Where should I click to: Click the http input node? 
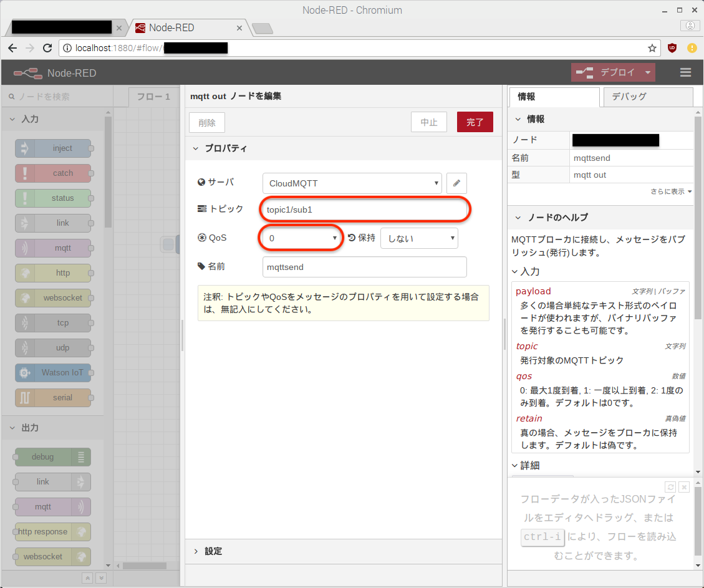53,273
